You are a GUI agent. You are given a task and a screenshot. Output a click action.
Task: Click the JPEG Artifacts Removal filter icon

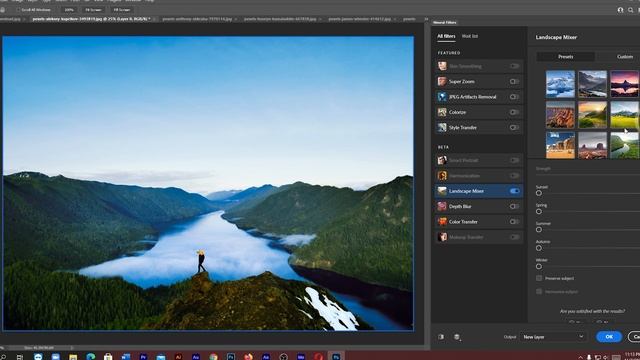pyautogui.click(x=442, y=97)
